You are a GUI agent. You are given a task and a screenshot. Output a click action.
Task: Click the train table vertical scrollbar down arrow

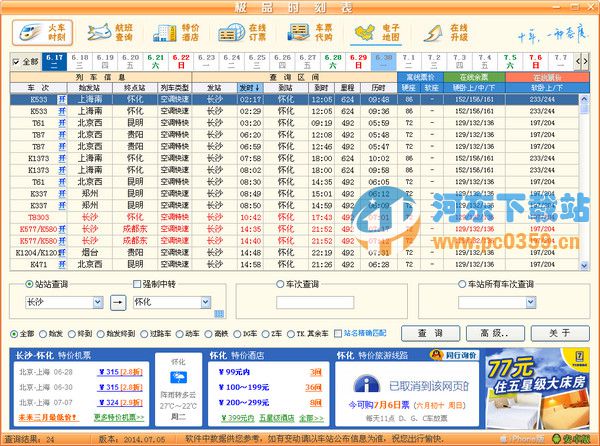point(584,265)
